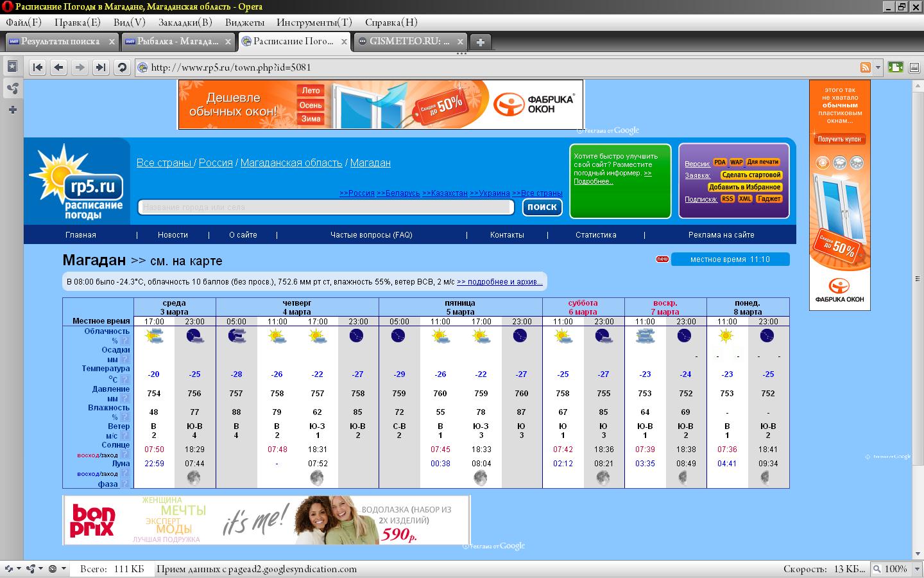Open the green Fit to Width icon
Screen dimensions: 924x578
(x=896, y=67)
